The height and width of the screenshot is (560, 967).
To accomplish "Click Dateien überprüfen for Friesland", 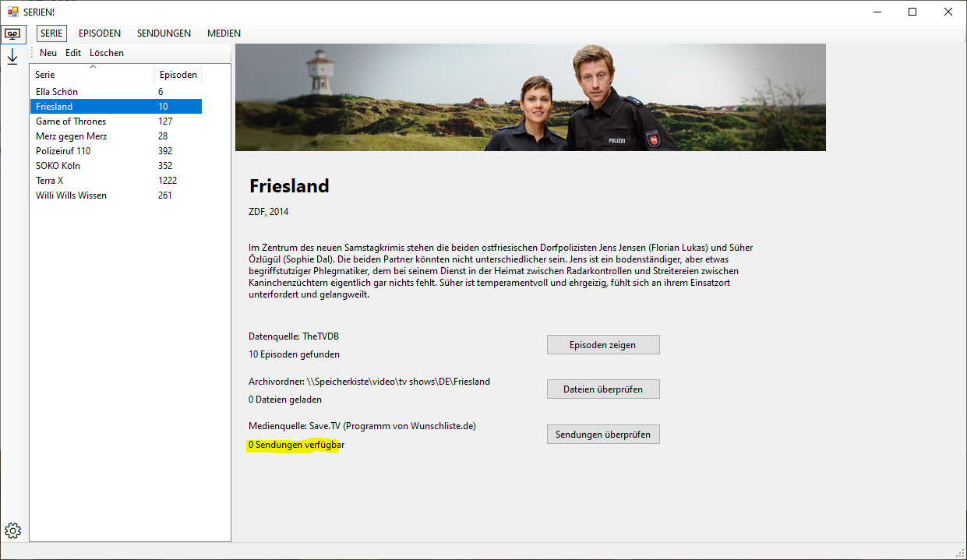I will click(602, 389).
